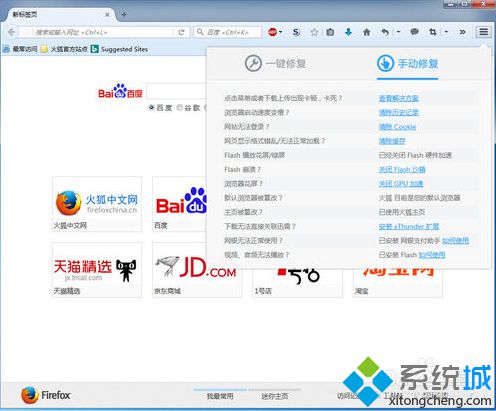This screenshot has width=496, height=411.
Task: Go back with the Back arrow
Action: point(11,32)
